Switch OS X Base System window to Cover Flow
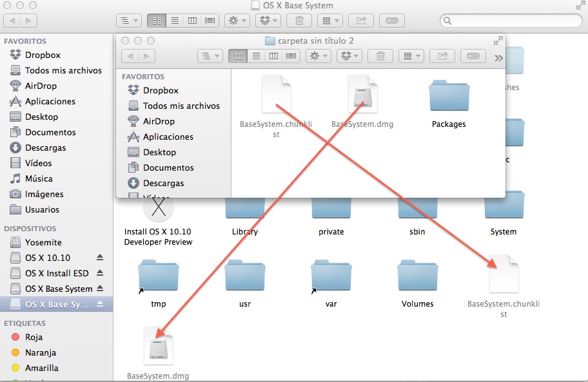This screenshot has height=382, width=588. point(210,21)
